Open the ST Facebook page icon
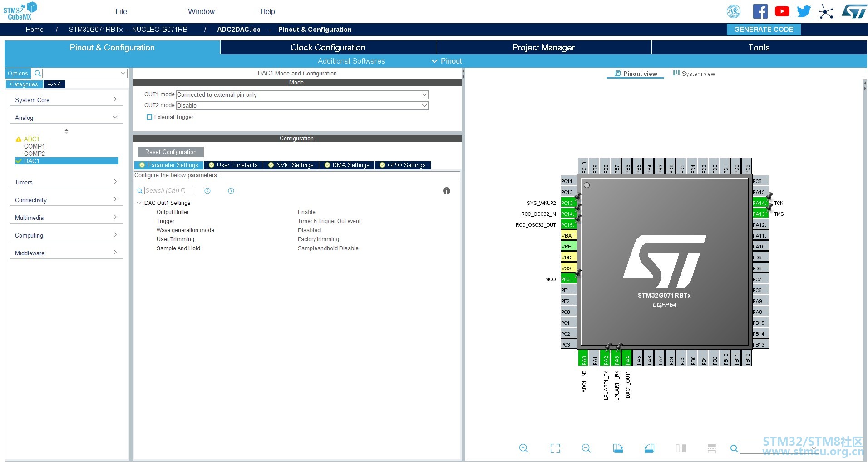Screen dimensions: 868x462 [760, 11]
